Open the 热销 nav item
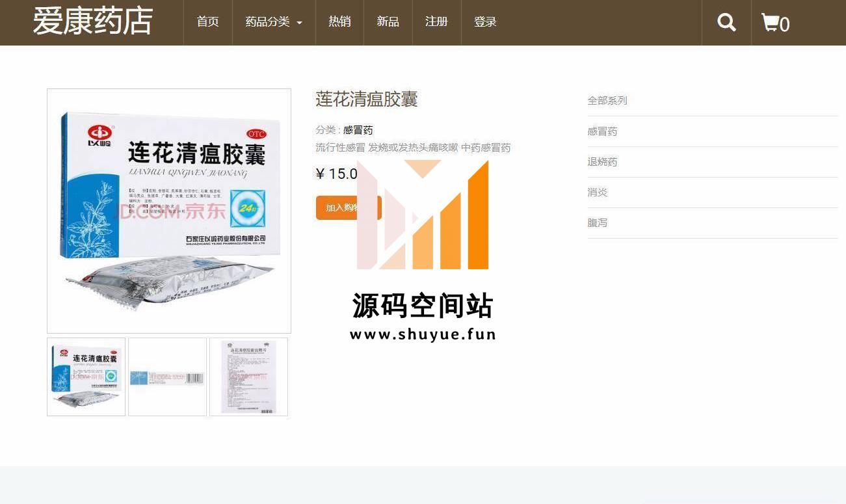Viewport: 846px width, 504px height. click(x=339, y=22)
